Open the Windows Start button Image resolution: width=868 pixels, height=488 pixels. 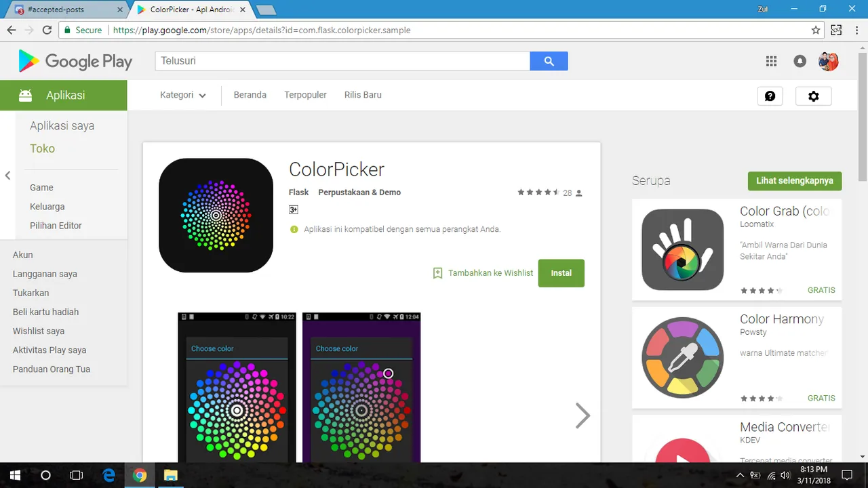tap(15, 475)
